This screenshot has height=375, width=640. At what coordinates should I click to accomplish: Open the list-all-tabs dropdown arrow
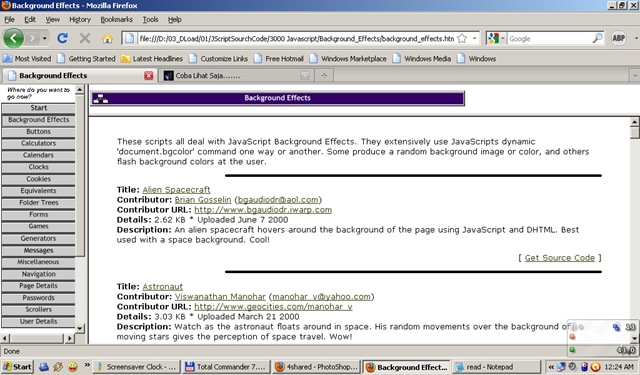[x=635, y=75]
